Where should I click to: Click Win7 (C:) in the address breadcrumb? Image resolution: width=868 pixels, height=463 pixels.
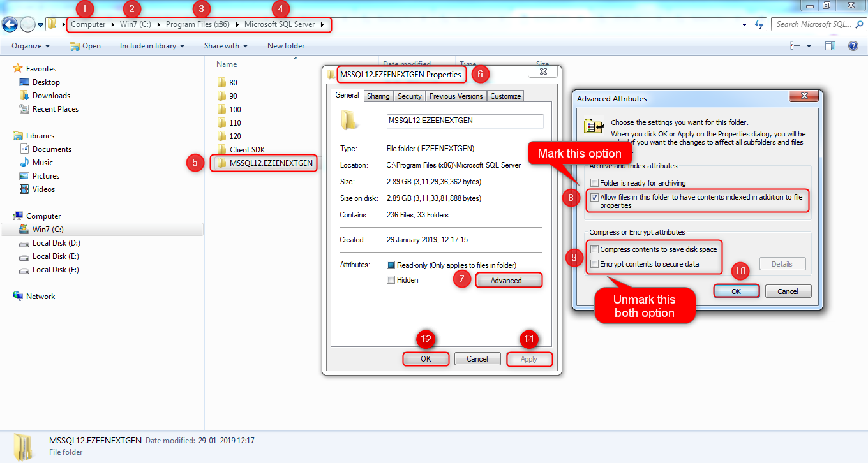135,24
